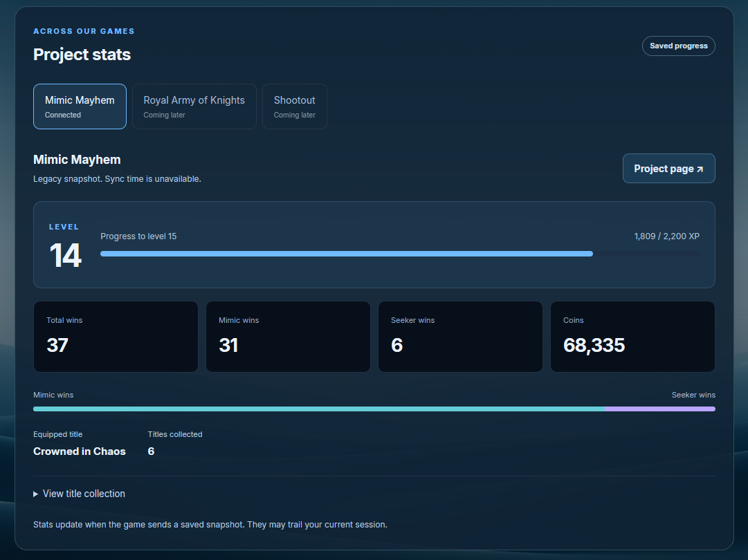Click the stats update footnote text
The height and width of the screenshot is (560, 748).
click(x=210, y=525)
